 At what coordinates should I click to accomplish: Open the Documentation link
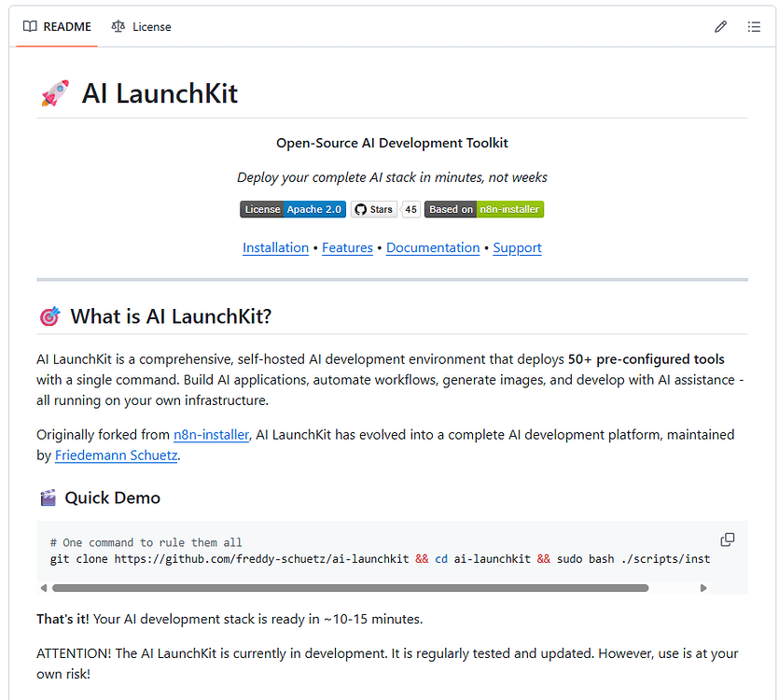coord(433,247)
